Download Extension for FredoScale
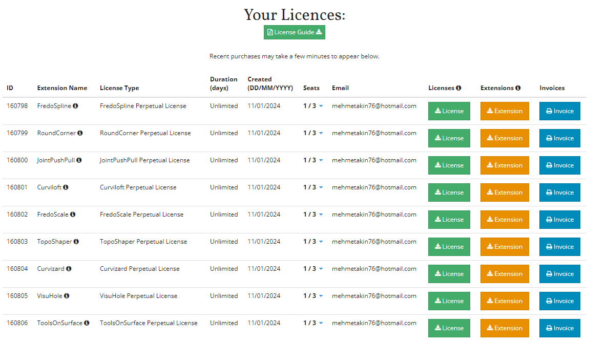 (x=505, y=219)
